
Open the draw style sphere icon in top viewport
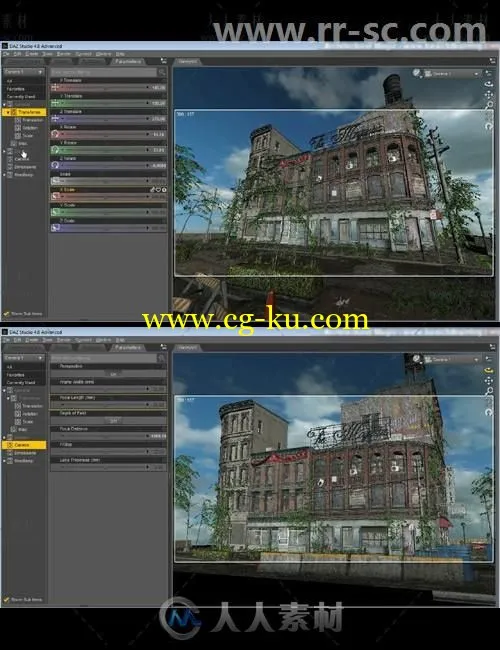[417, 73]
